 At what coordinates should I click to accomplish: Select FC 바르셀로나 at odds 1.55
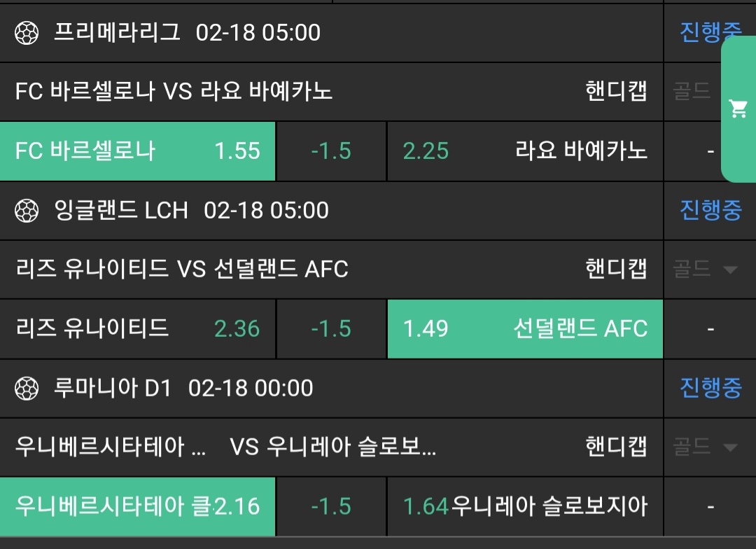138,151
